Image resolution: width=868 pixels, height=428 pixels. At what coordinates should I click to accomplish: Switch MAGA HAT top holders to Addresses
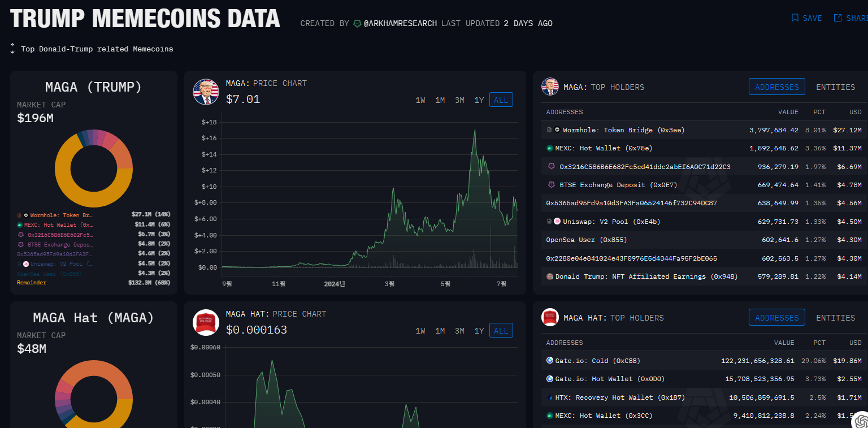point(777,318)
